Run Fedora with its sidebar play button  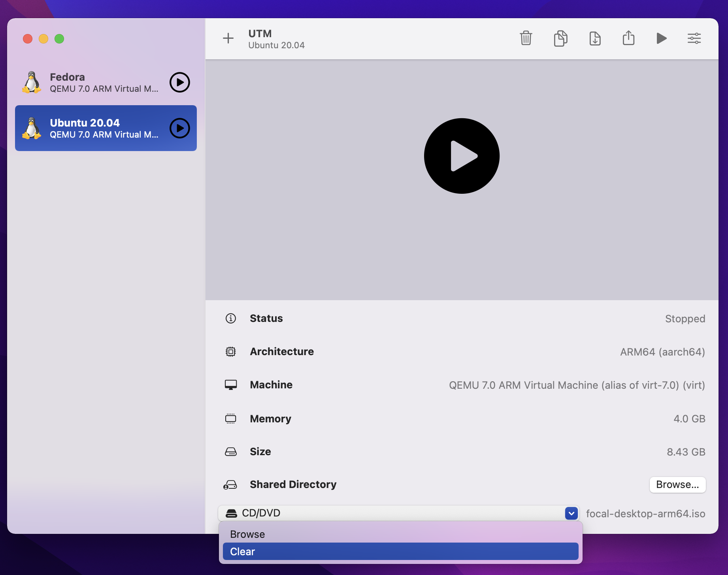click(x=180, y=82)
